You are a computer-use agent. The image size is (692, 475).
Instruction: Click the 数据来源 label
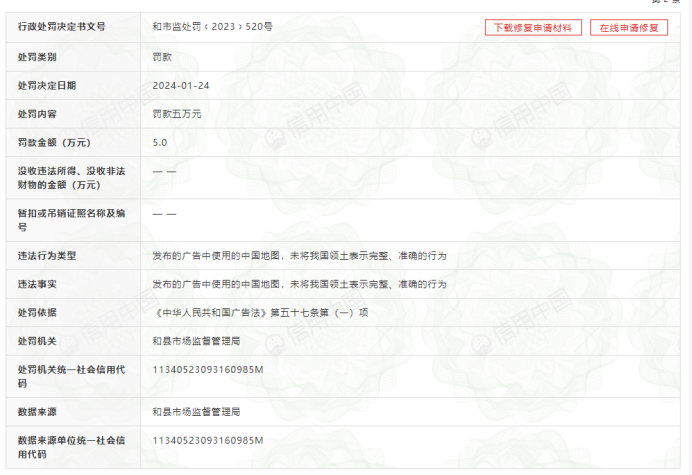[37, 412]
